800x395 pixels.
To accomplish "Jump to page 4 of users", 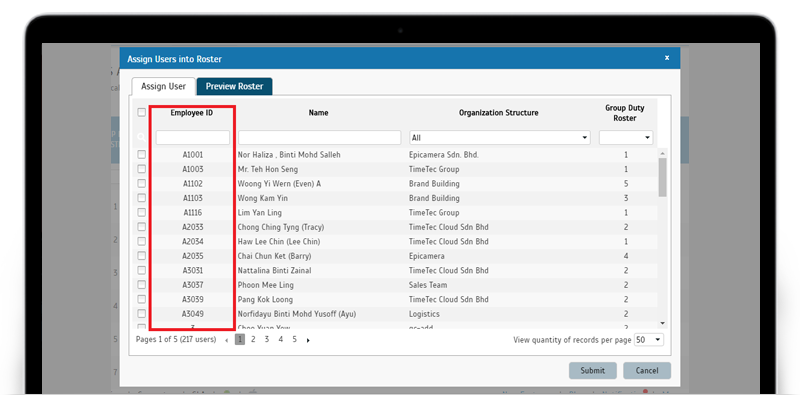I will pyautogui.click(x=281, y=339).
